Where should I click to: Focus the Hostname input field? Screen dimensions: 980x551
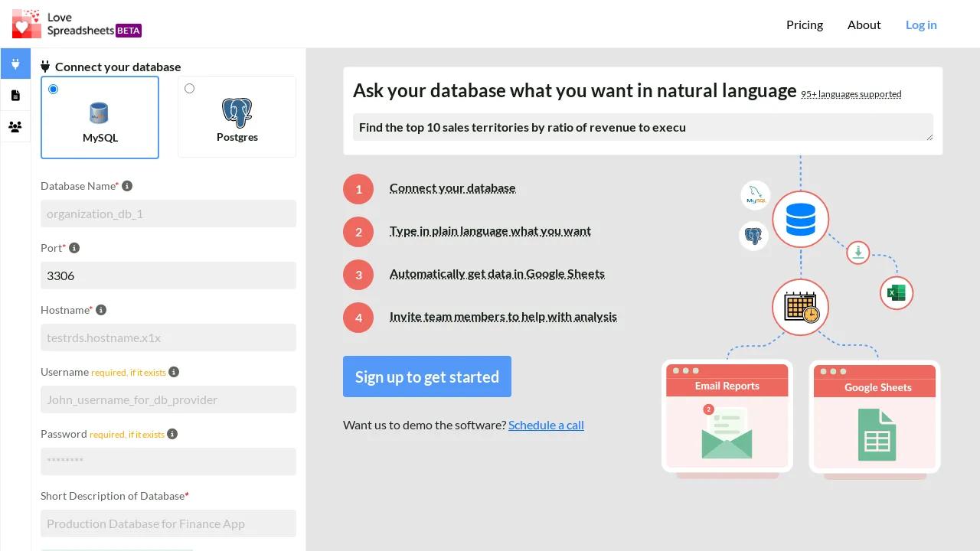coord(168,337)
